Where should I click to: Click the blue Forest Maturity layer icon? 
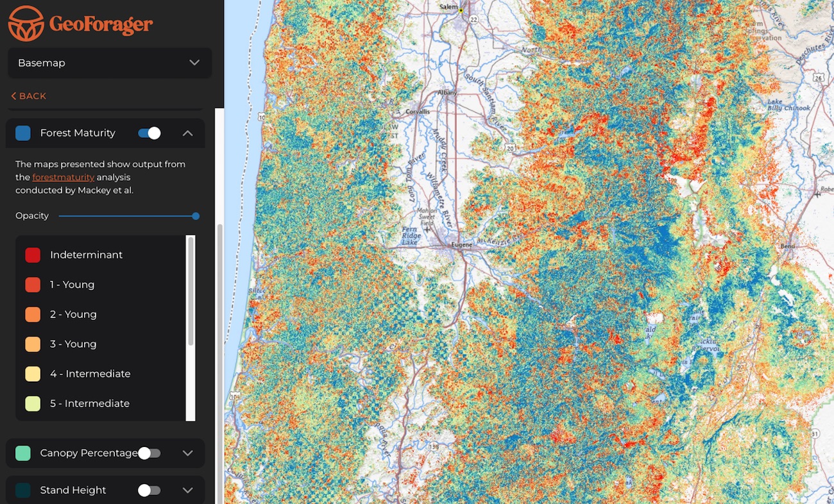[x=23, y=133]
